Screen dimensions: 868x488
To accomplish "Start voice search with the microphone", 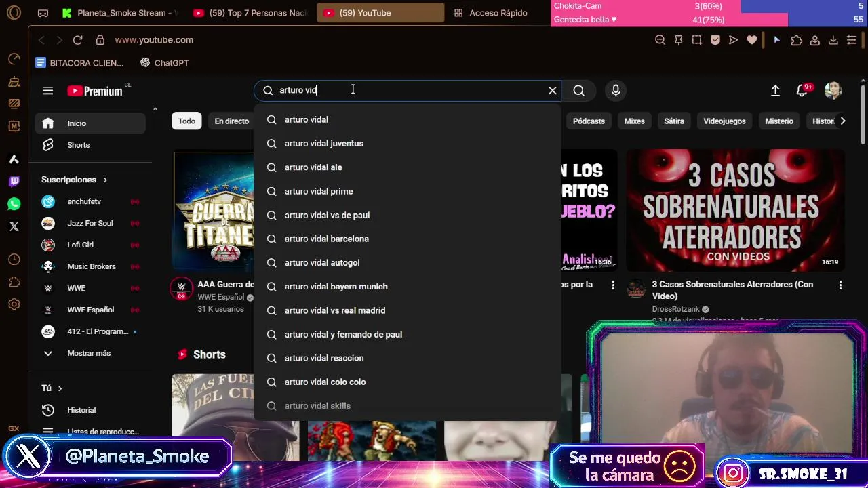I will [616, 90].
